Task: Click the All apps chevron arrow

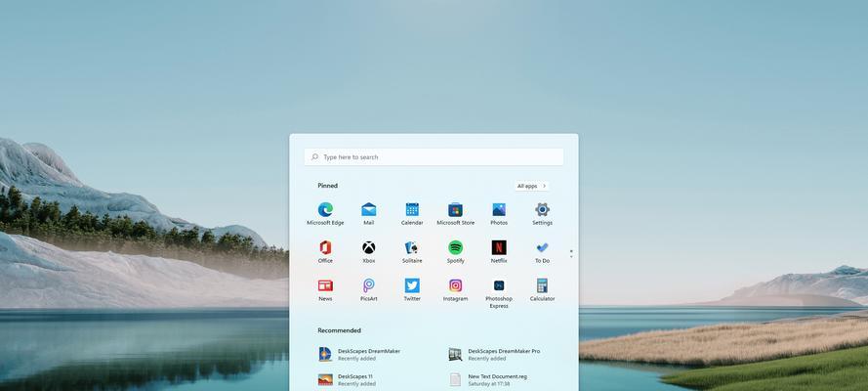Action: coord(544,186)
